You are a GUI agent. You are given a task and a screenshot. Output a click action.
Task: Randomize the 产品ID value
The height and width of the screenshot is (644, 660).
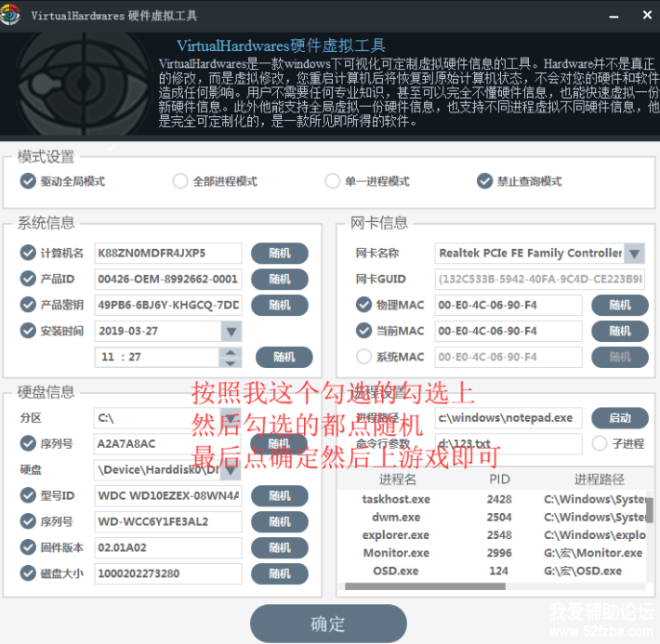click(x=280, y=279)
